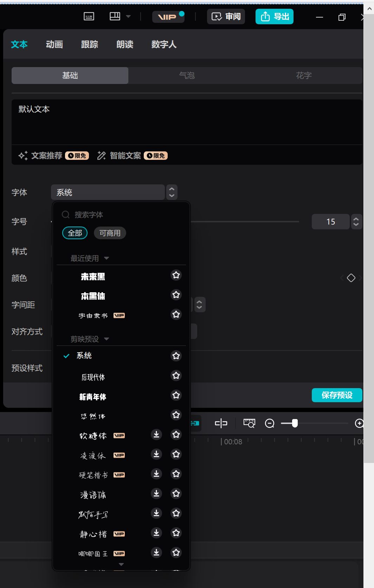Click the timeline split clip icon

pos(221,423)
